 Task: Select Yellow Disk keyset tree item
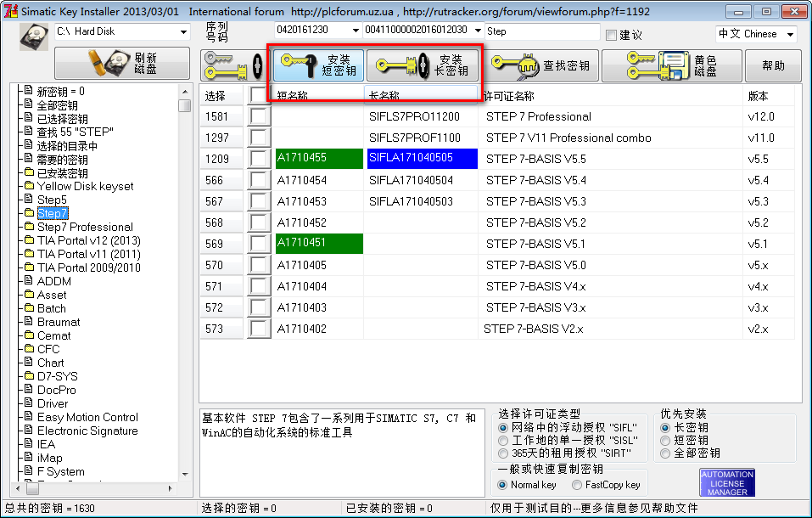(x=85, y=186)
